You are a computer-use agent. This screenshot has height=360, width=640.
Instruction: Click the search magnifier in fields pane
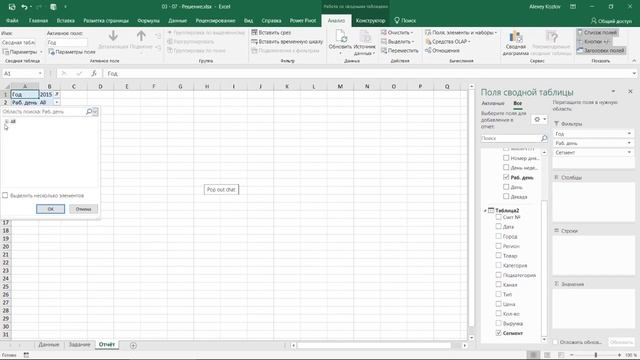(544, 138)
